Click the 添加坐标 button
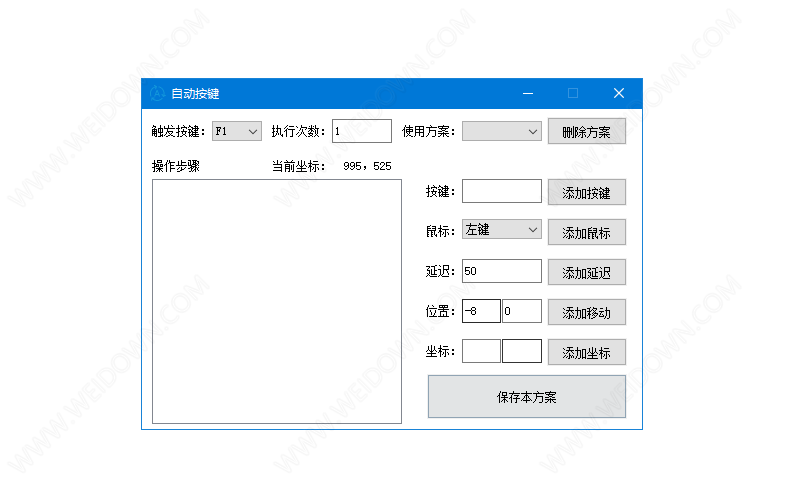This screenshot has height=500, width=790. pos(586,352)
